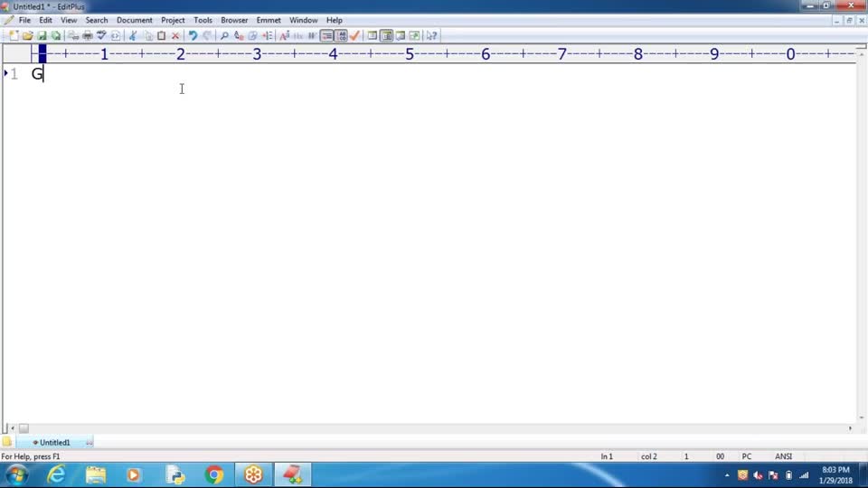Screen dimensions: 868x488
Task: Click ruler mark number 5
Action: coord(409,54)
